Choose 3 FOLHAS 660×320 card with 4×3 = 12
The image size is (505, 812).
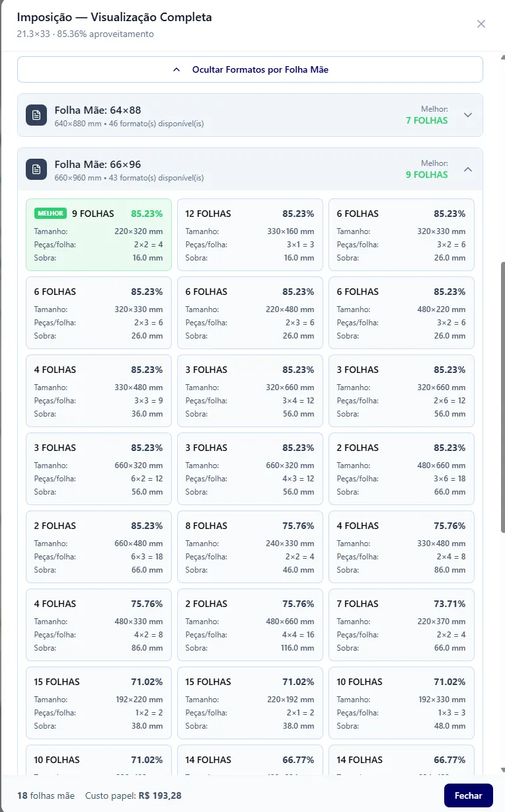[250, 469]
